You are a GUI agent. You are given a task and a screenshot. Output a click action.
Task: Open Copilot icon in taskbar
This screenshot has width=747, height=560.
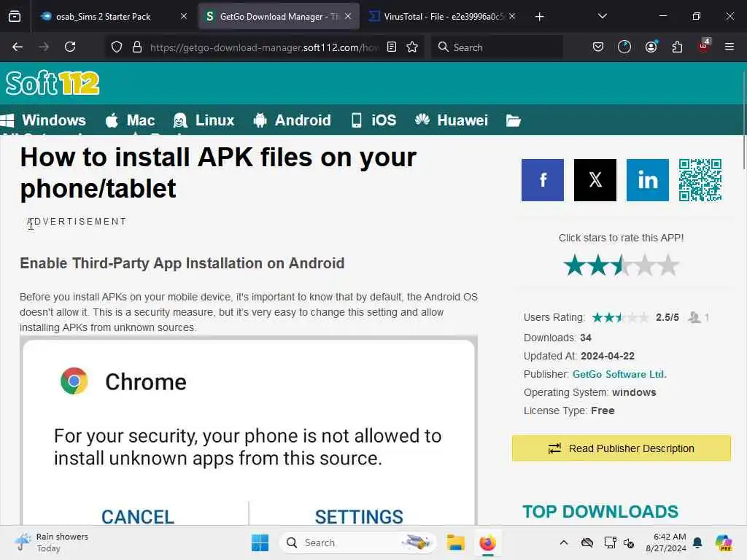click(x=724, y=542)
